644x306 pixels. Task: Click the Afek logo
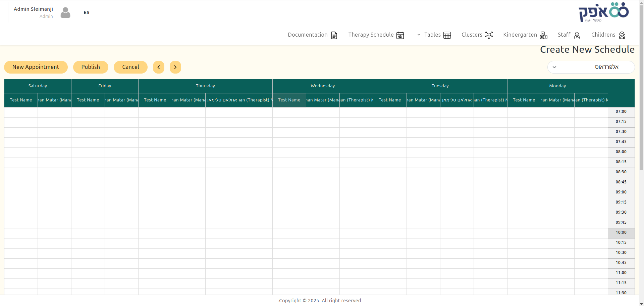604,12
